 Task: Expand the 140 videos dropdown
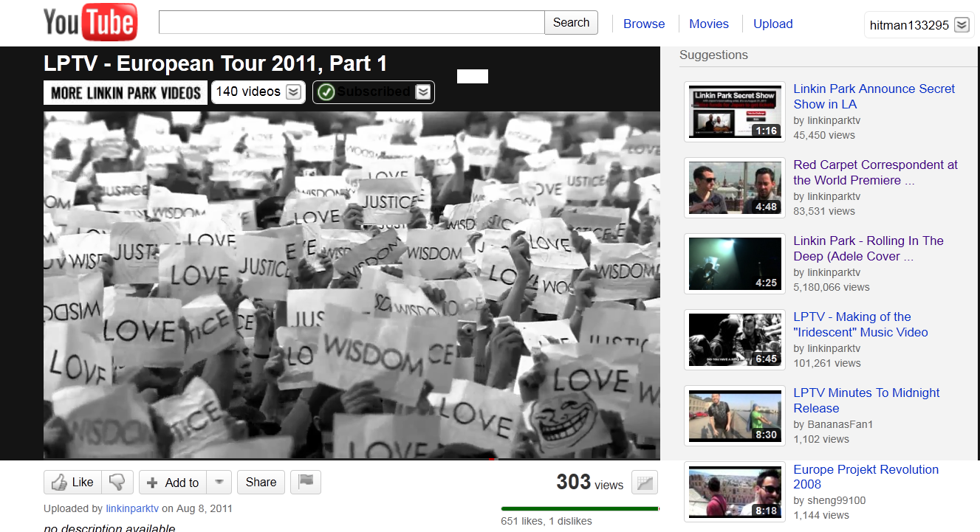pos(293,91)
